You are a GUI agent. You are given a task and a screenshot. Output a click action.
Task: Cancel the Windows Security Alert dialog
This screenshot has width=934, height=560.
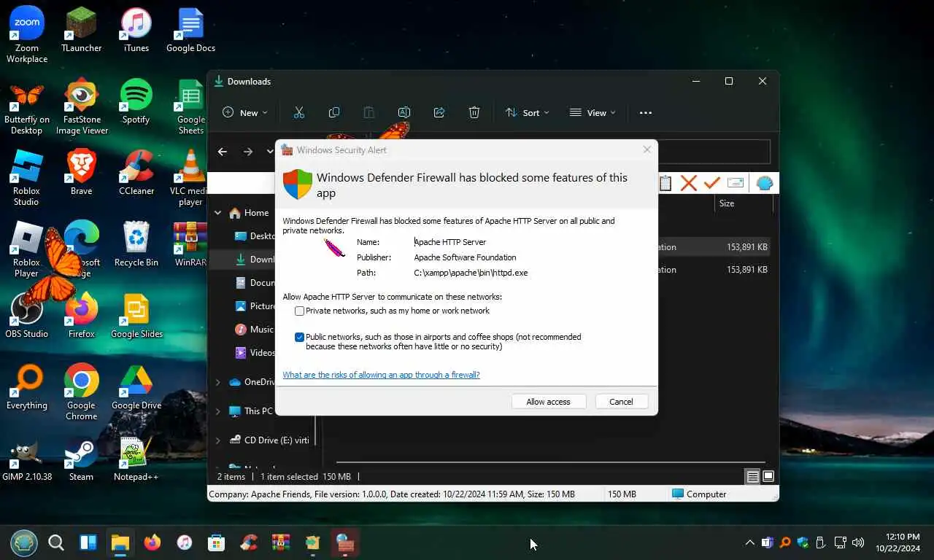[621, 402]
